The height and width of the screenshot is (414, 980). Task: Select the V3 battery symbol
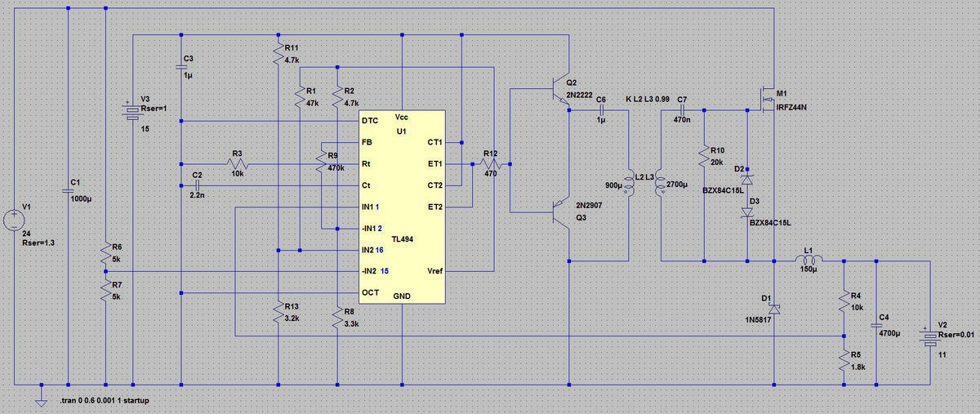(x=132, y=112)
